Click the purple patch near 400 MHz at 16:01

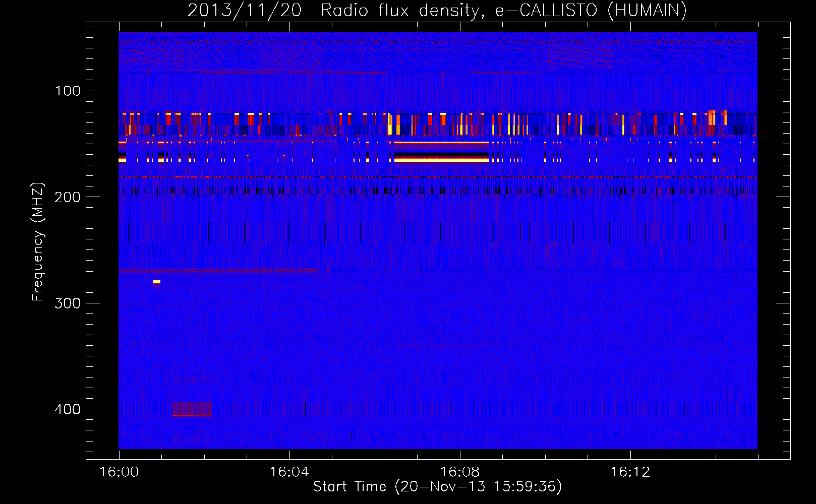coord(192,409)
